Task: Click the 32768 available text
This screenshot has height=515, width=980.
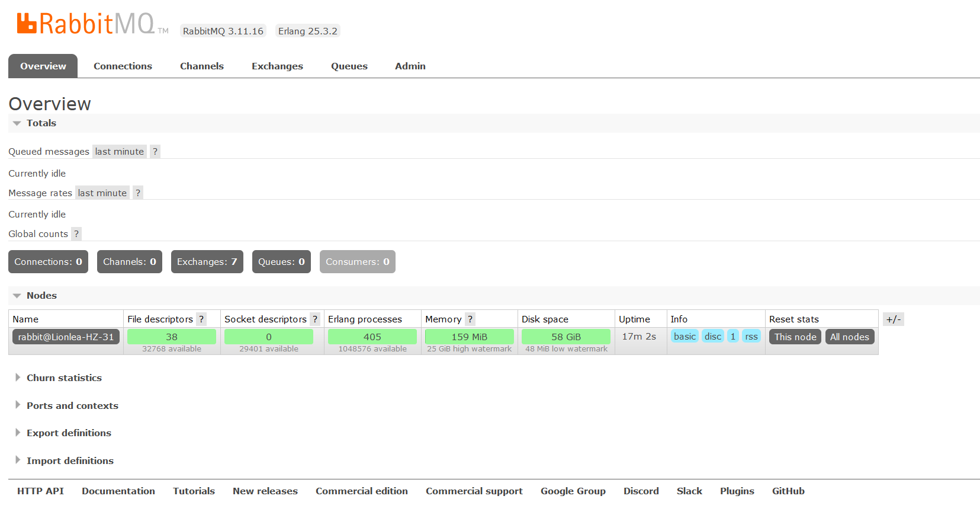Action: pos(172,349)
